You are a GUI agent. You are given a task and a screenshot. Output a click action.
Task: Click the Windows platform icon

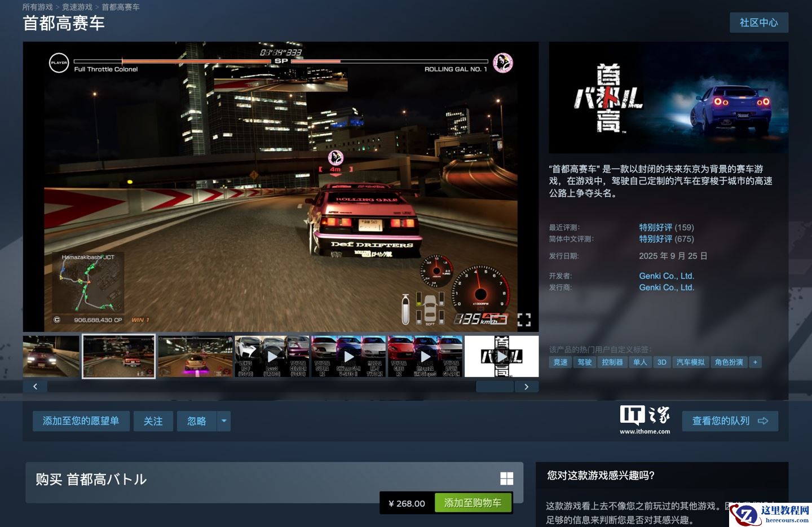point(506,479)
